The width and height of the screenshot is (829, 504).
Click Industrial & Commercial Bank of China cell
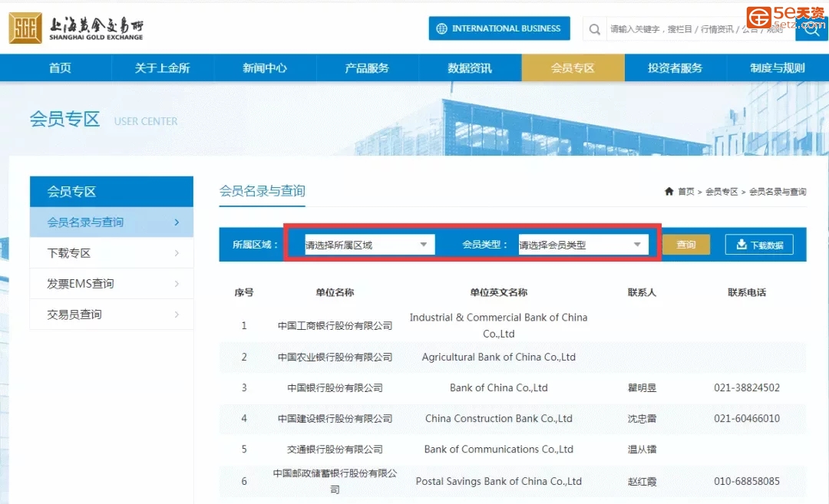point(499,325)
